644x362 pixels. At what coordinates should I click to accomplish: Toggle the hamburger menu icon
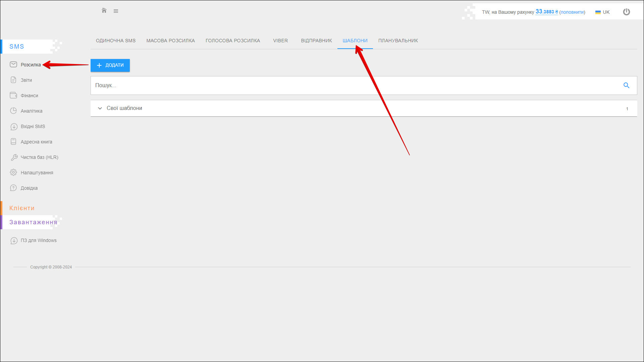click(116, 11)
